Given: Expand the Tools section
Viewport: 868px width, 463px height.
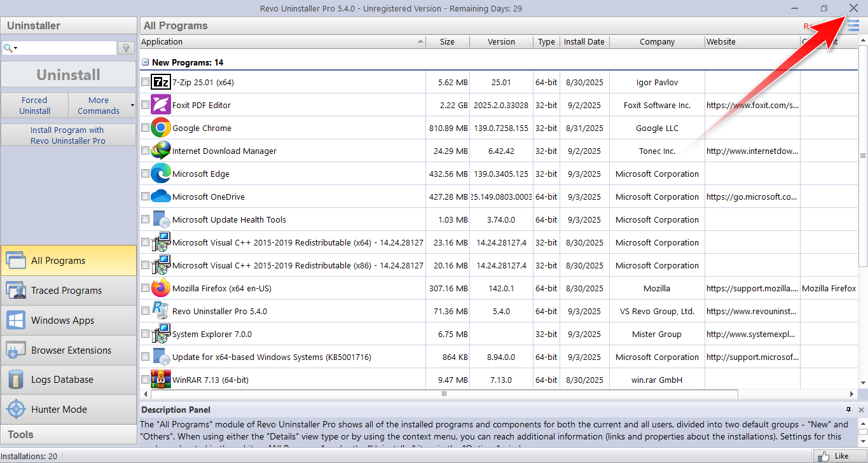Looking at the screenshot, I should [x=69, y=434].
